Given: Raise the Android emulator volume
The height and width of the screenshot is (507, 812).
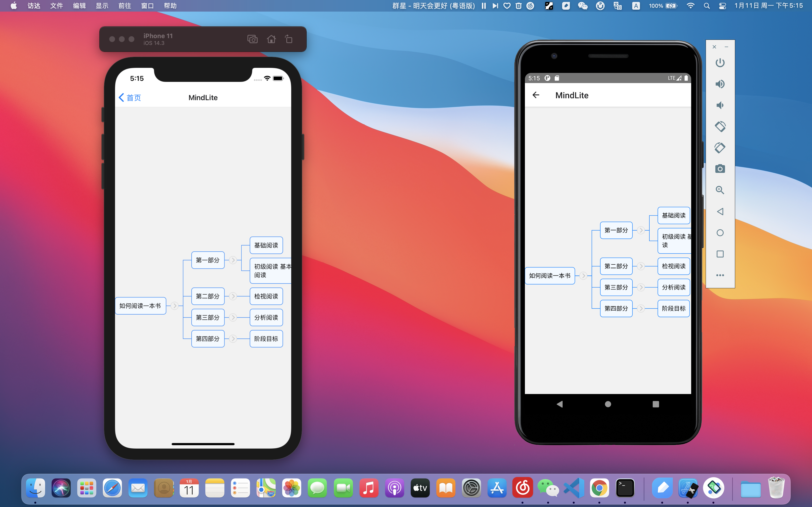Looking at the screenshot, I should coord(720,84).
